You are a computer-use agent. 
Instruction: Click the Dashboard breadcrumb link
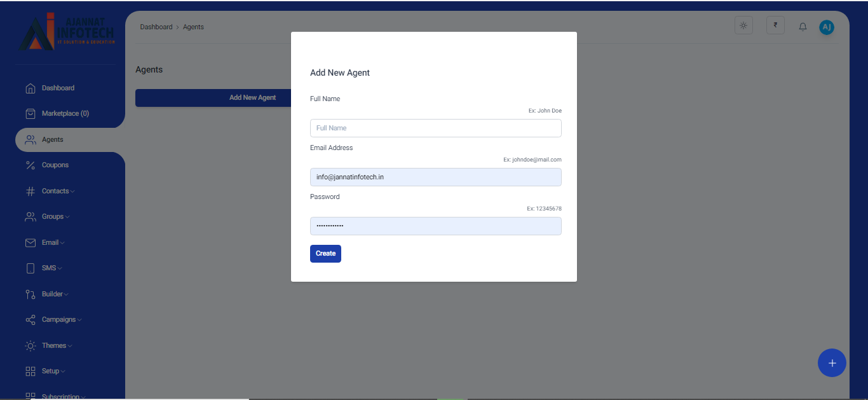click(x=156, y=27)
